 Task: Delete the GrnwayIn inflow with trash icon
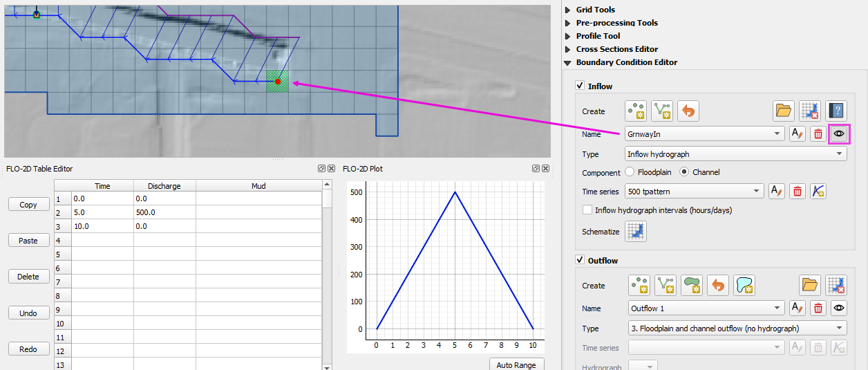(x=818, y=133)
